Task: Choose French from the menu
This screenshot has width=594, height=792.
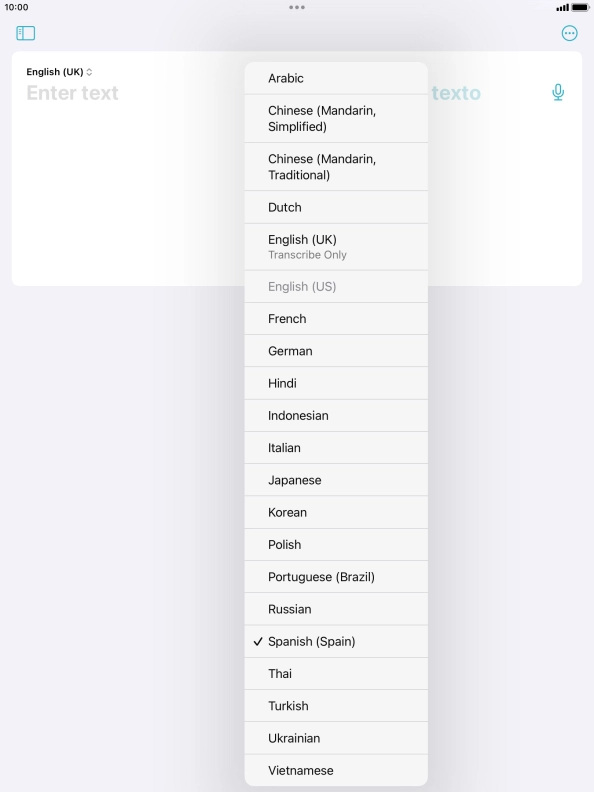Action: pos(336,319)
